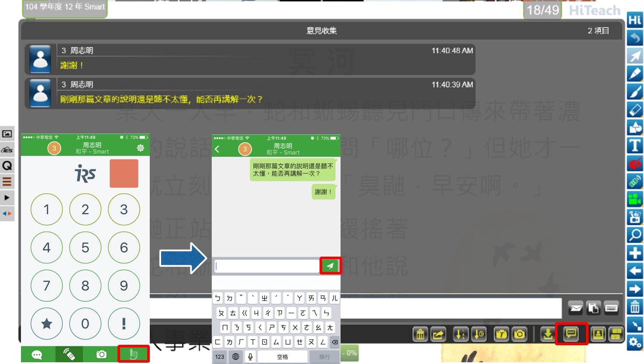
Task: Tap the microphone key on phone keyboard
Action: point(250,357)
